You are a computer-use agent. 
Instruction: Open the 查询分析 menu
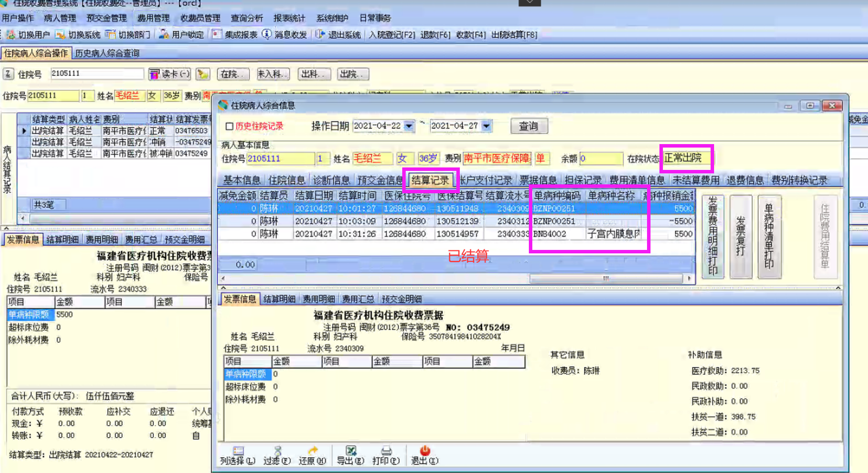(x=247, y=18)
